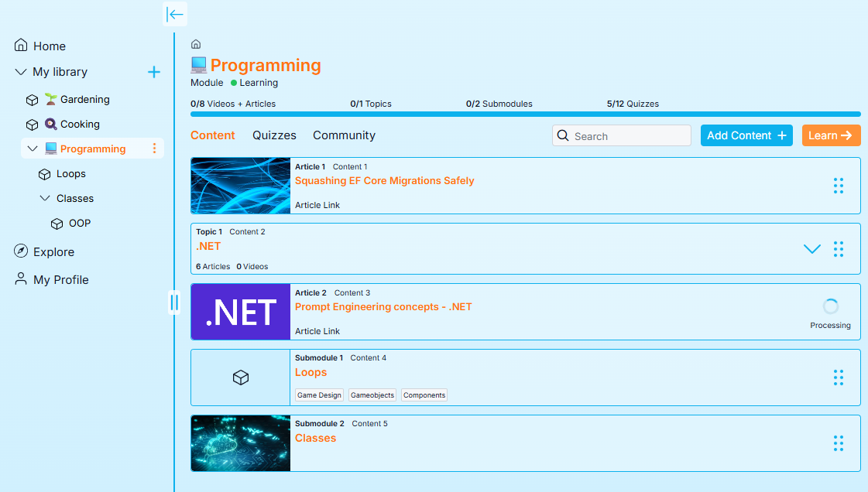868x492 pixels.
Task: Collapse the My library tree section
Action: [21, 72]
